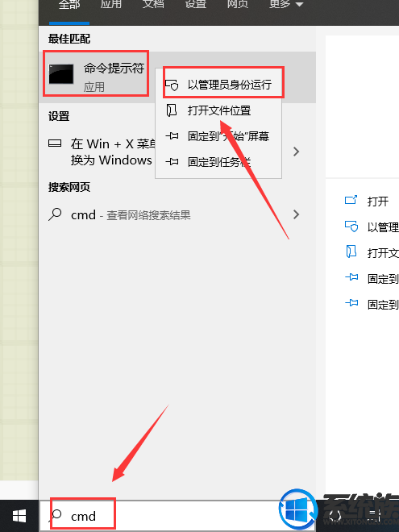Click the file location icon beside 打开文件位置
Image resolution: width=399 pixels, height=532 pixels.
click(x=172, y=110)
